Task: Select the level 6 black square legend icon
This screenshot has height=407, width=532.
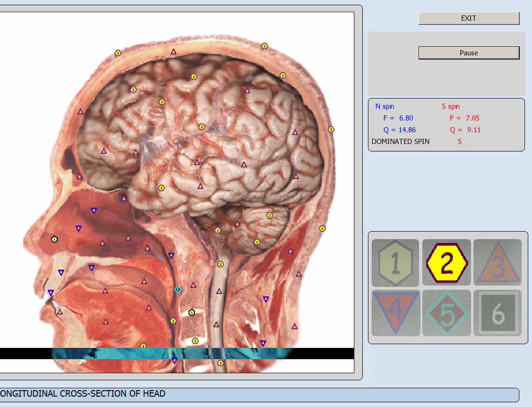Action: click(498, 313)
